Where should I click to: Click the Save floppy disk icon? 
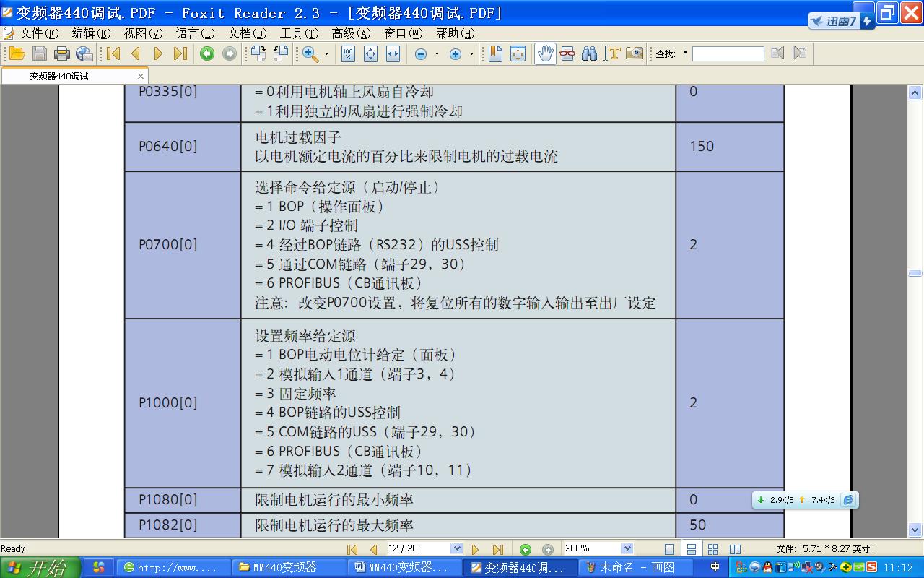coord(40,53)
